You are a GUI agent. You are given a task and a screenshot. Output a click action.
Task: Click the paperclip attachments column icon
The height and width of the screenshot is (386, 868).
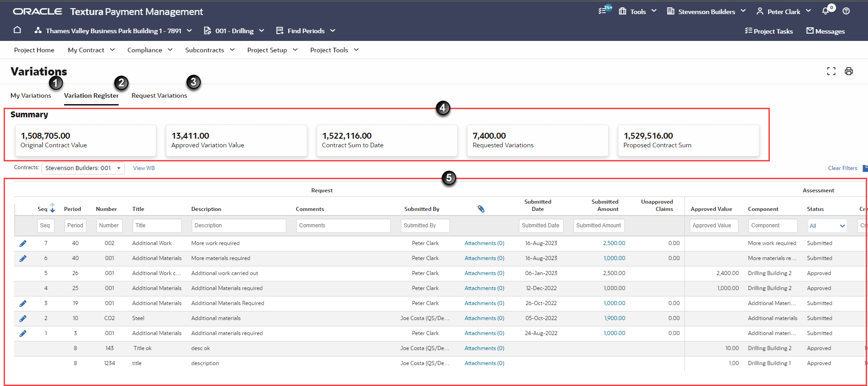481,209
